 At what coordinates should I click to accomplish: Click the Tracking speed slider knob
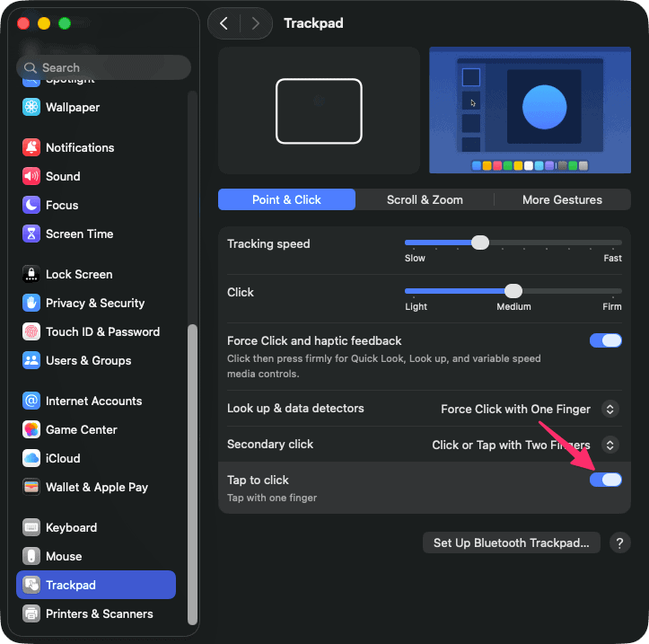[480, 243]
